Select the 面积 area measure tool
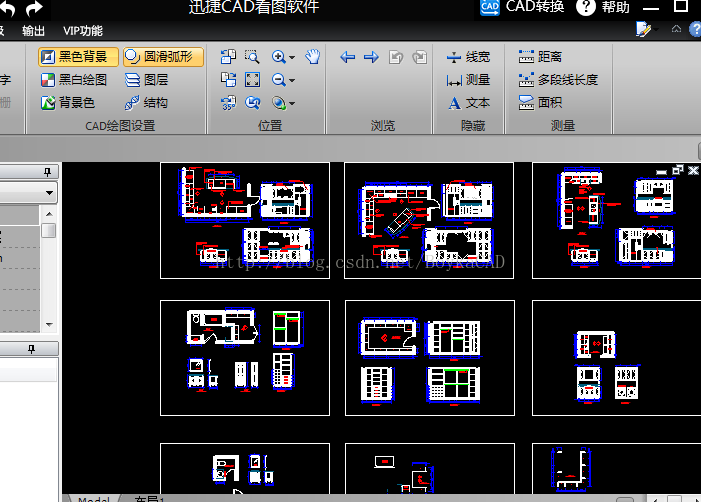 tap(540, 103)
